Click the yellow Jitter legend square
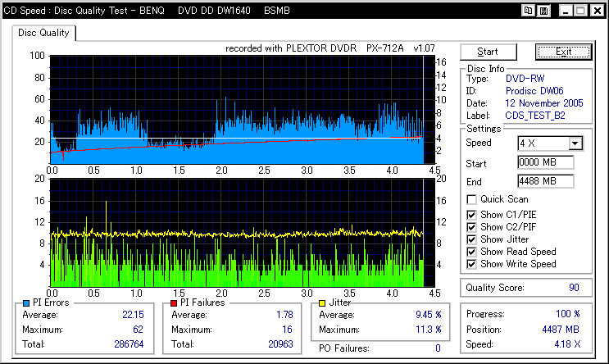The image size is (609, 364). click(x=322, y=303)
